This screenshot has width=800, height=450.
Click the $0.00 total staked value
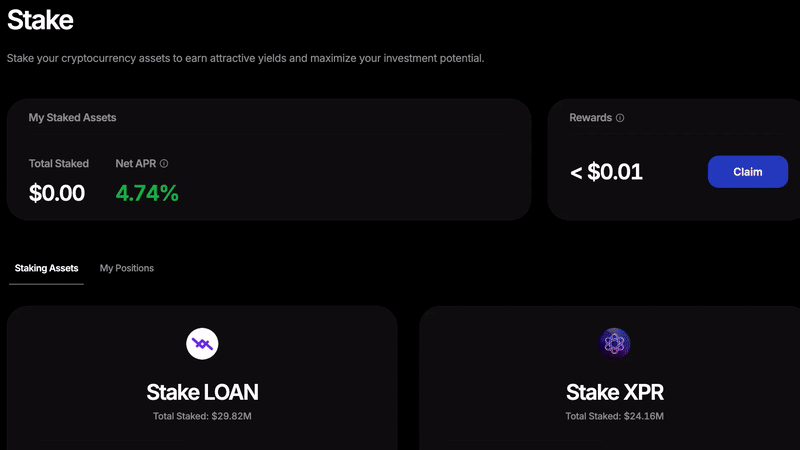click(x=57, y=194)
